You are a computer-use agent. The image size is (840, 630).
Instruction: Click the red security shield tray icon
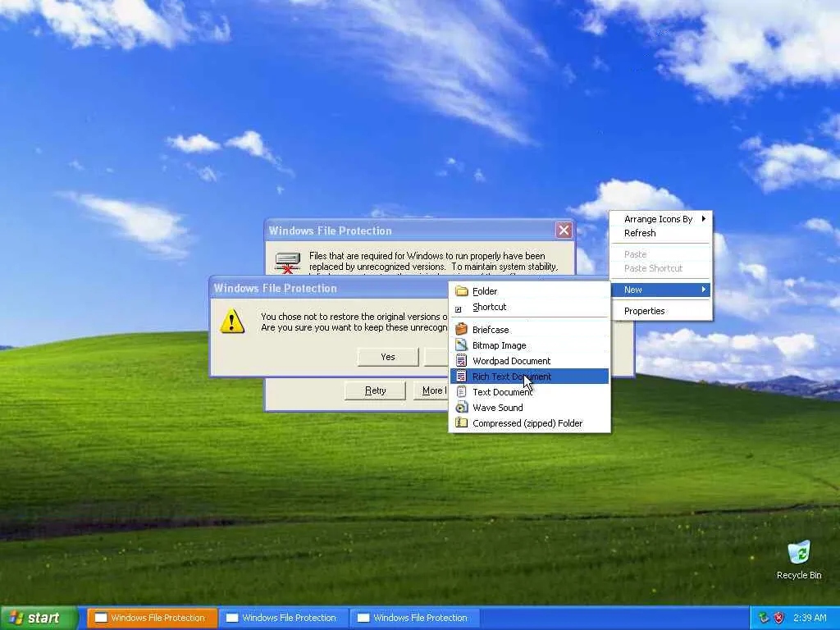[778, 618]
